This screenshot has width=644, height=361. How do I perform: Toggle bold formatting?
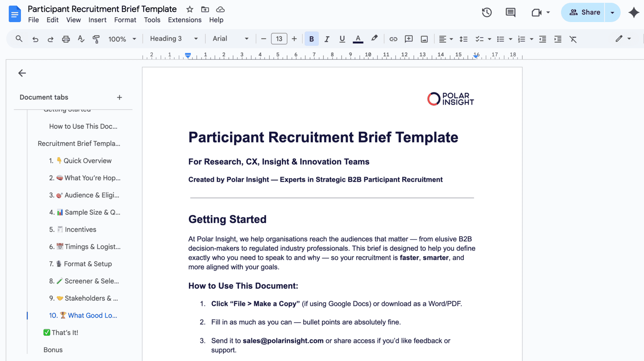pos(312,39)
